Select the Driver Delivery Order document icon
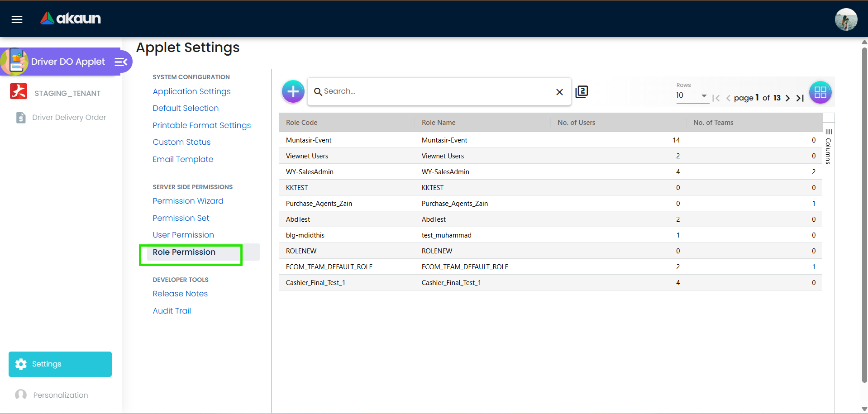 (x=21, y=117)
